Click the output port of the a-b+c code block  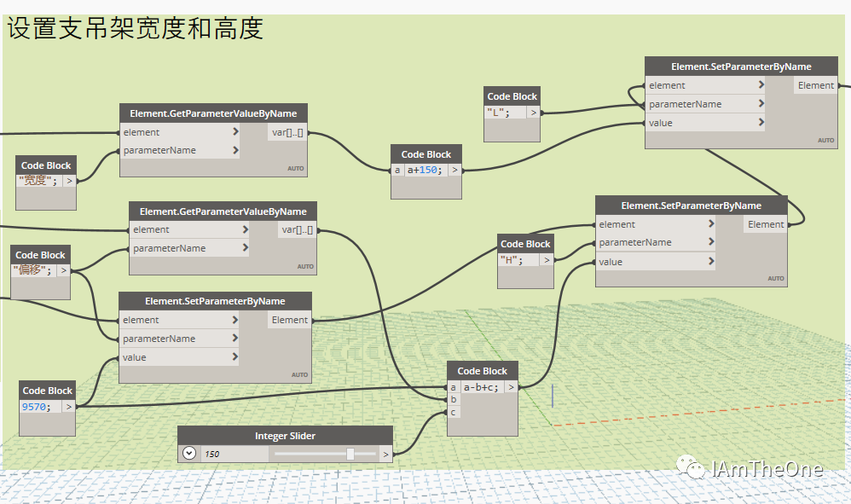(511, 387)
